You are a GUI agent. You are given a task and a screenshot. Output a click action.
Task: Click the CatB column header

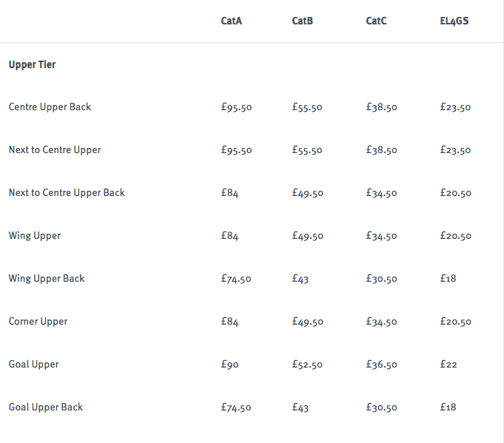coord(302,21)
